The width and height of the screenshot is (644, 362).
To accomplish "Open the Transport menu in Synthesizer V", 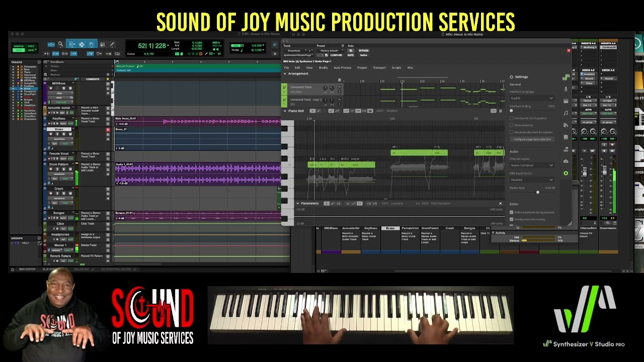I will coord(379,67).
